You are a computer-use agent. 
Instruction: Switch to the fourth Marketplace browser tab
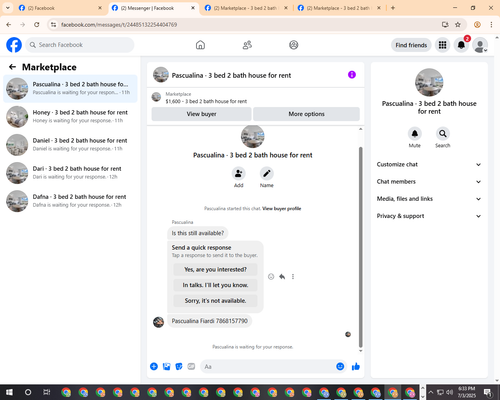click(339, 8)
